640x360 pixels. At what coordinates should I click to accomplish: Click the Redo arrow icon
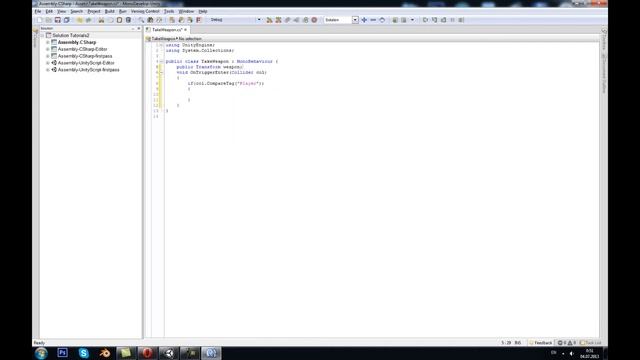(88, 20)
